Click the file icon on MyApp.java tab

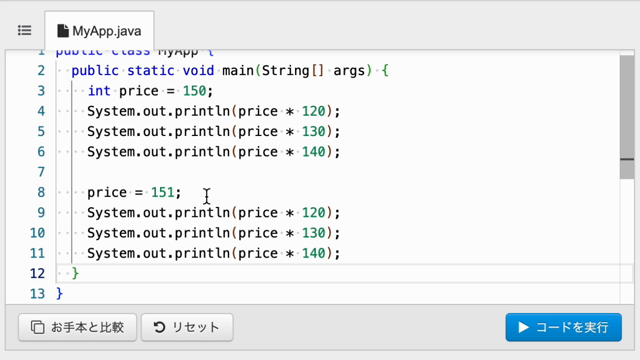62,31
